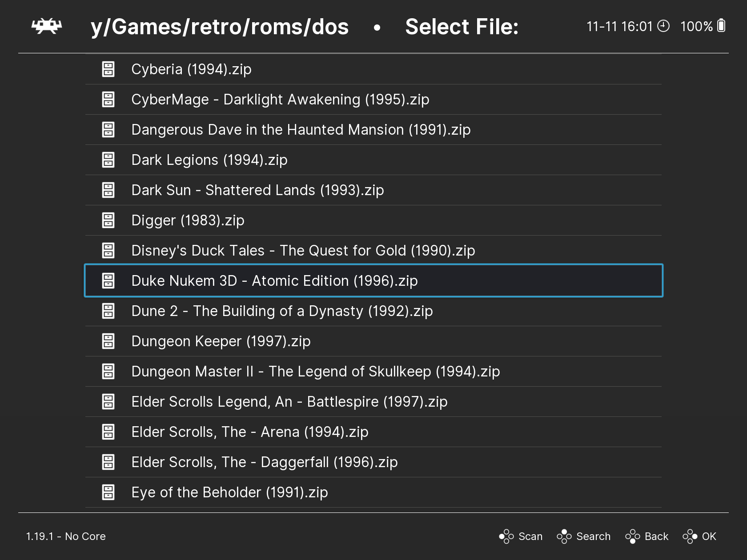This screenshot has height=560, width=747.
Task: Click the file icon next to Dungeon Master II
Action: (x=108, y=372)
